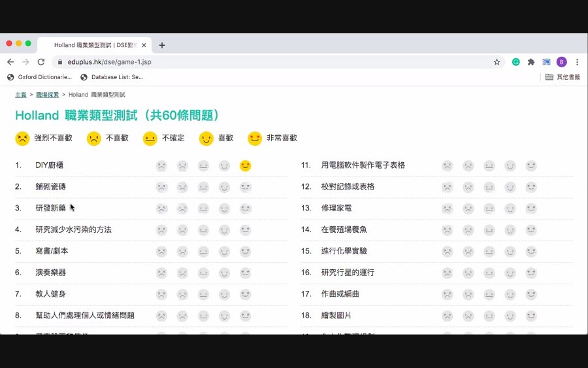Go back with the browser back arrow

pos(10,62)
